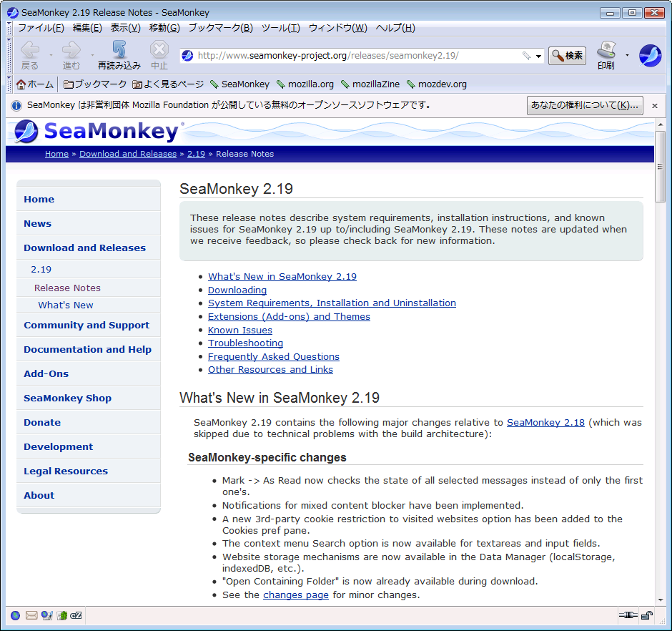
Task: Click the bookmark tag icon in URL bar
Action: coord(526,56)
